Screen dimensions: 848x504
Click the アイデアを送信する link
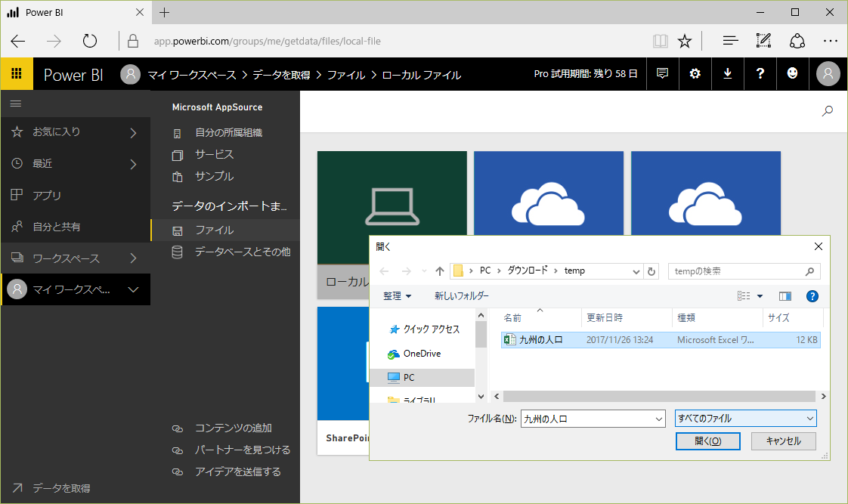pos(238,472)
